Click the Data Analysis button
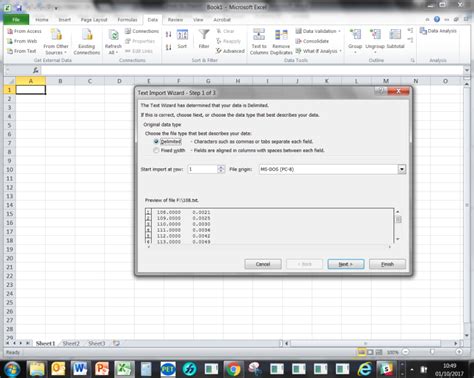Image resolution: width=474 pixels, height=378 pixels. pos(438,31)
